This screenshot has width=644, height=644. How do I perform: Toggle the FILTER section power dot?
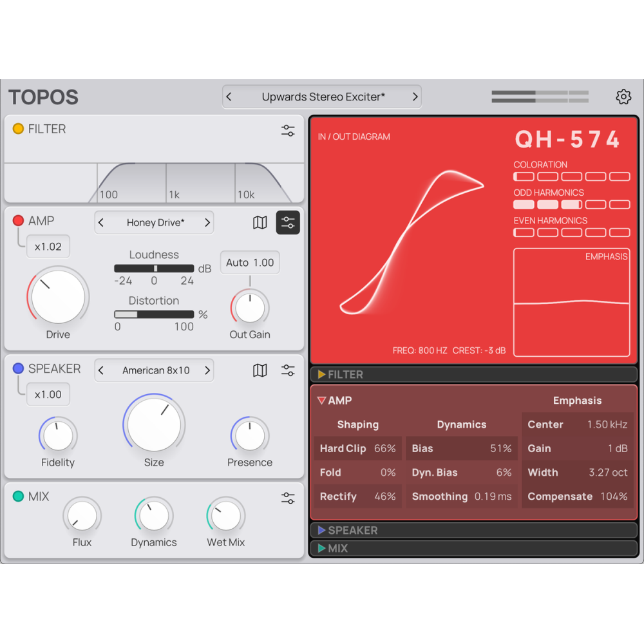point(18,129)
